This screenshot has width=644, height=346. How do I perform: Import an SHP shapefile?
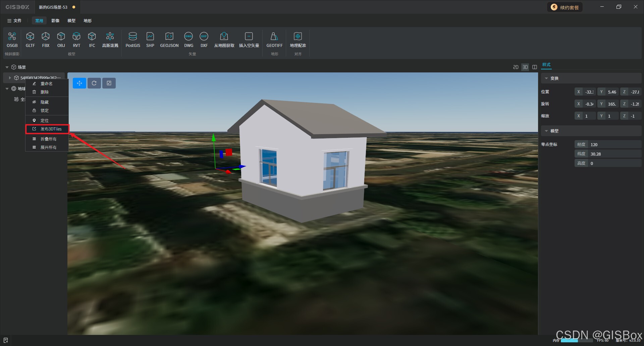pos(150,40)
